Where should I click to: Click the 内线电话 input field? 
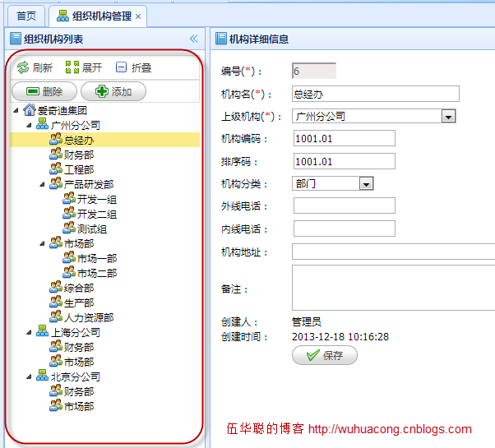[345, 229]
